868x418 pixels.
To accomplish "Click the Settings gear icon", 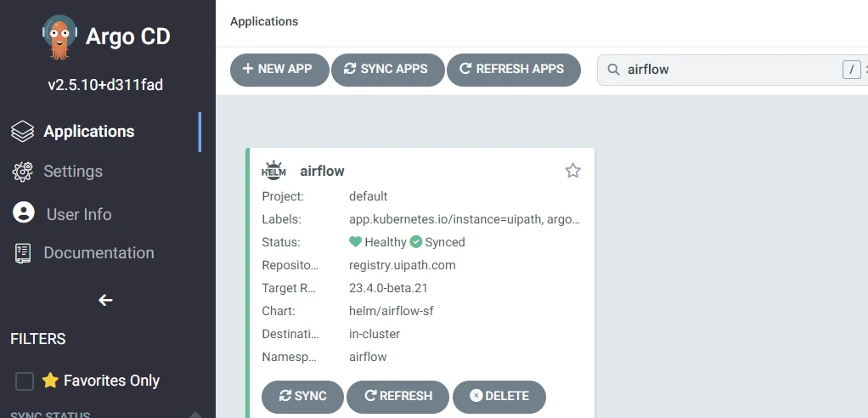I will tap(22, 172).
